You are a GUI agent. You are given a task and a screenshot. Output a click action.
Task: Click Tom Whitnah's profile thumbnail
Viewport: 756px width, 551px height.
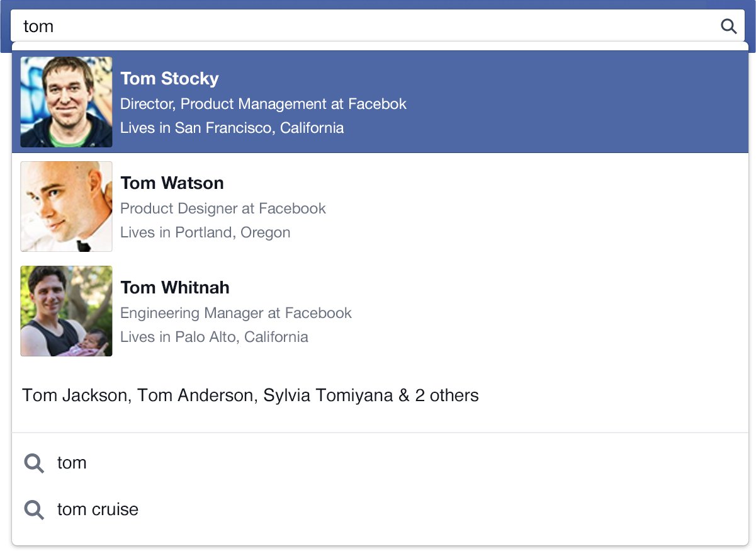[x=66, y=311]
